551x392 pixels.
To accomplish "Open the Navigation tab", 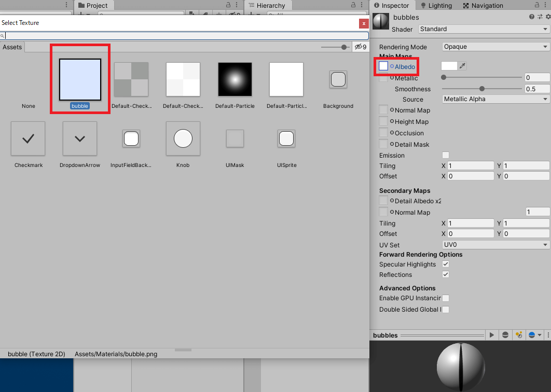I will tap(483, 5).
